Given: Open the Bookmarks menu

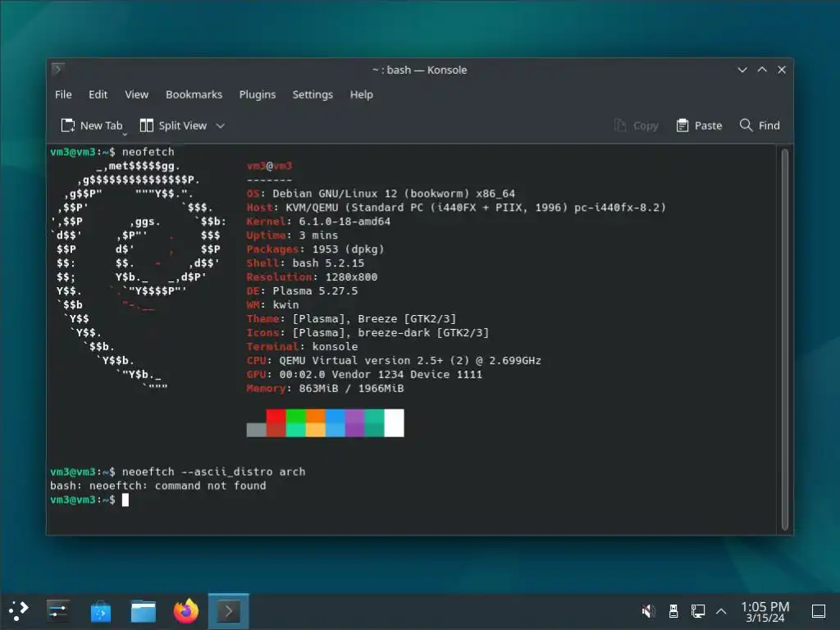Looking at the screenshot, I should [x=194, y=94].
